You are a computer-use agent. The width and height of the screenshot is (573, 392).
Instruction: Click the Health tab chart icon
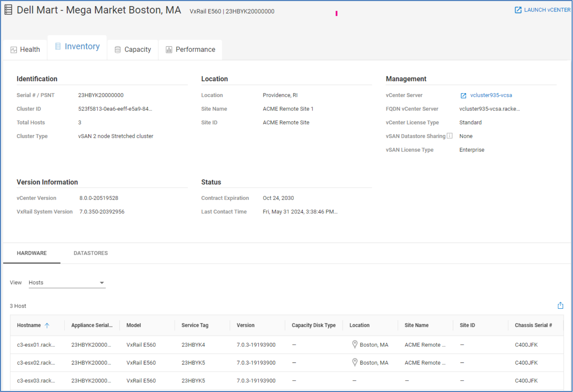[x=14, y=50]
